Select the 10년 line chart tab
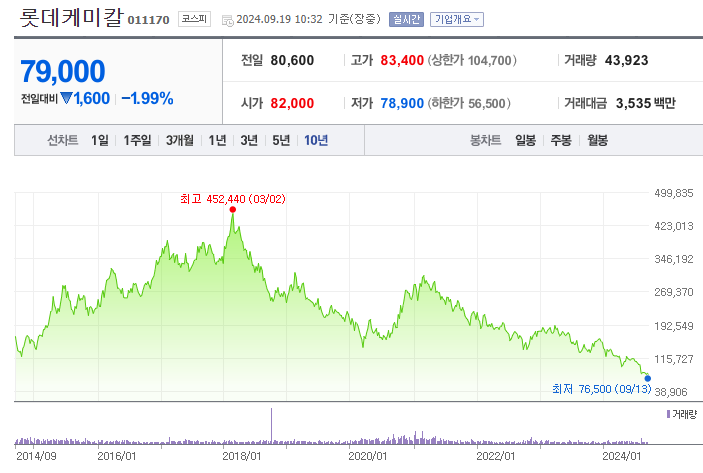703x473 pixels. (316, 140)
